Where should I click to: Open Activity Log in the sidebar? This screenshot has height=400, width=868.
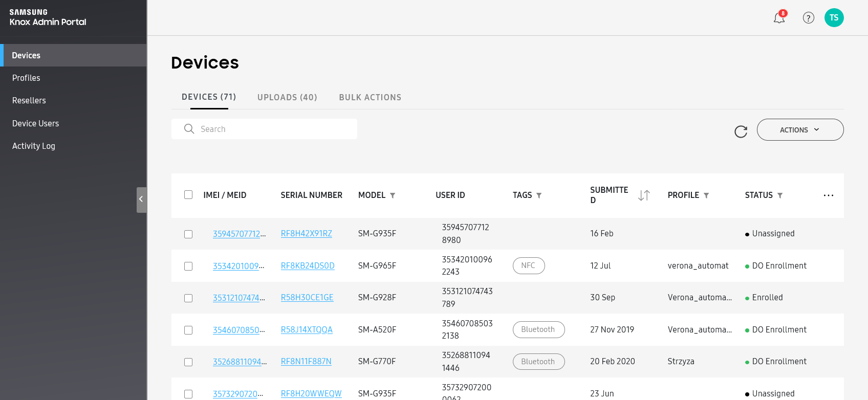pos(74,146)
